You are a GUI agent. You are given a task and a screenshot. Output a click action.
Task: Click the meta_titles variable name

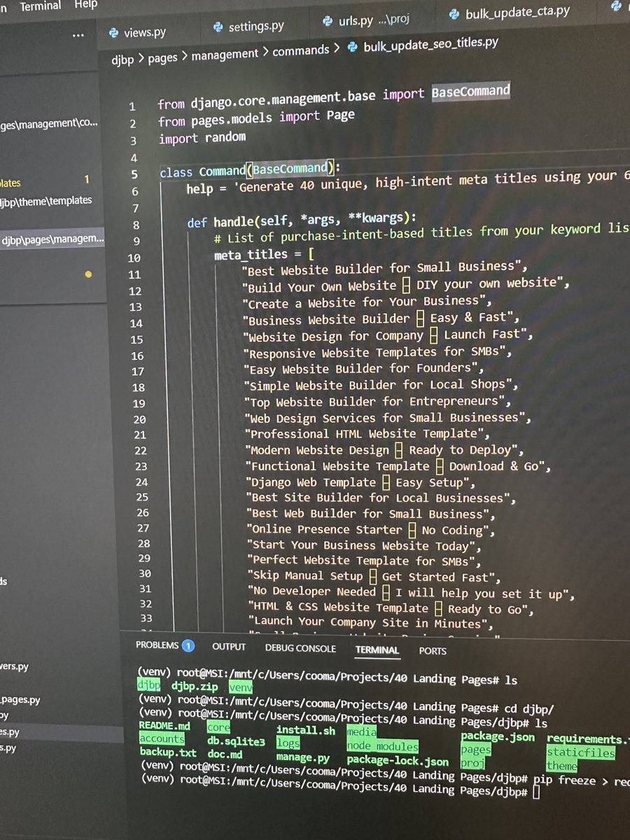[251, 255]
